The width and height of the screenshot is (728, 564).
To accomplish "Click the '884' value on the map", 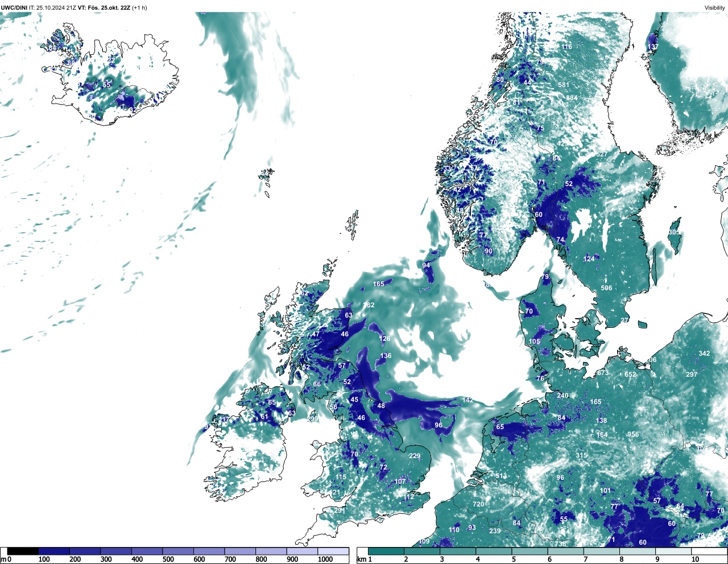I will tap(572, 98).
